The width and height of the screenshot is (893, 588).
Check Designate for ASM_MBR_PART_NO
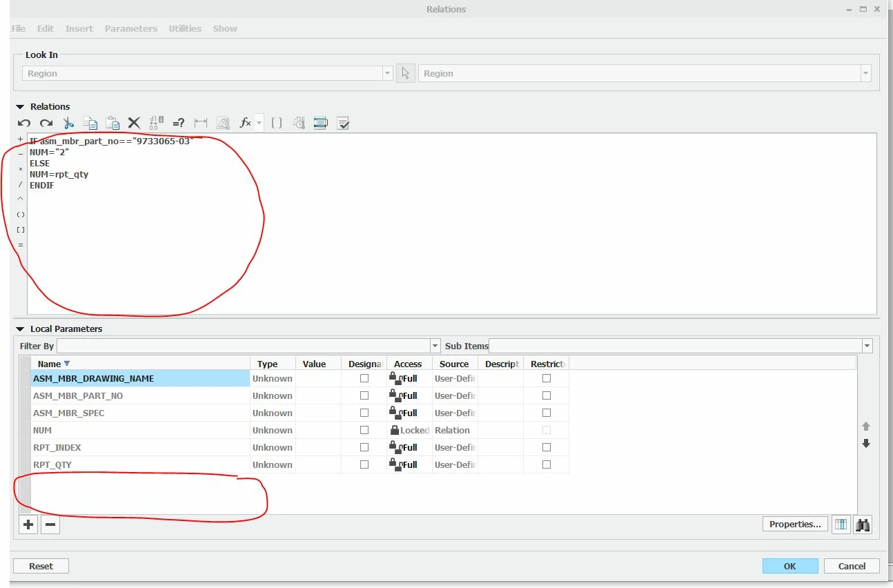[364, 395]
